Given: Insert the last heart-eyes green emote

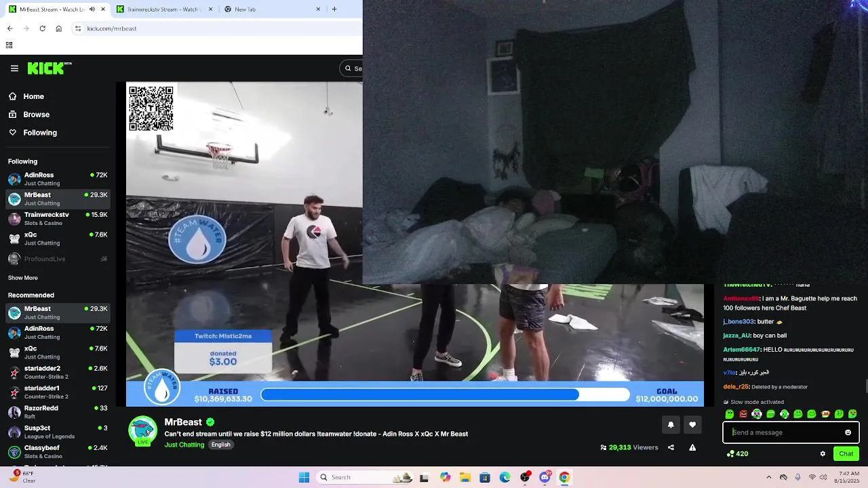Looking at the screenshot, I should coord(852,414).
